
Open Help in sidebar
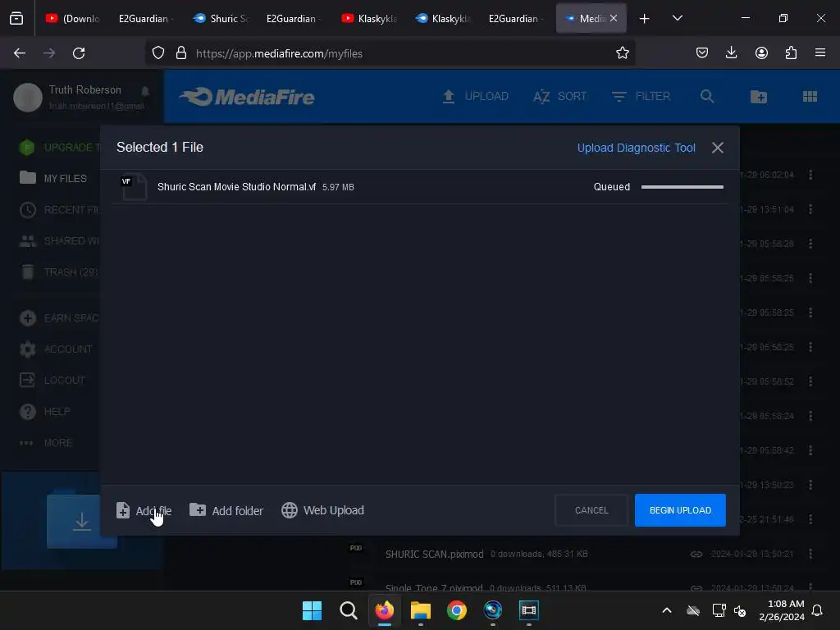pyautogui.click(x=45, y=412)
